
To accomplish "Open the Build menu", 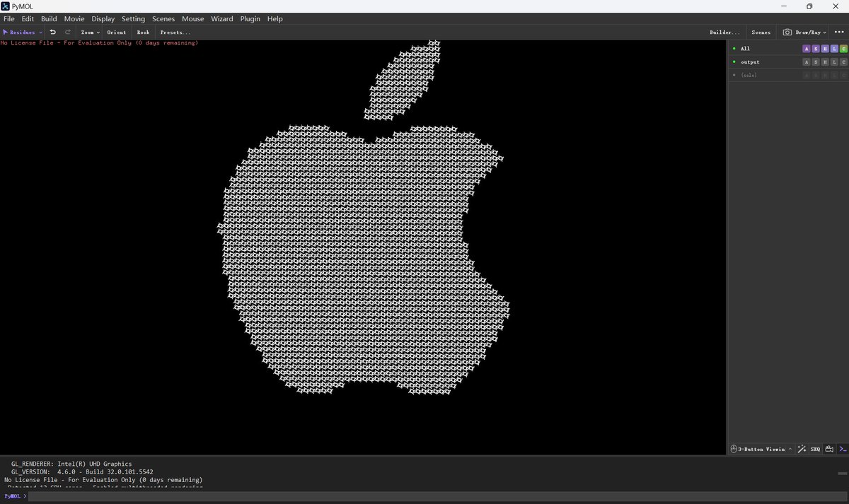I will [x=49, y=19].
